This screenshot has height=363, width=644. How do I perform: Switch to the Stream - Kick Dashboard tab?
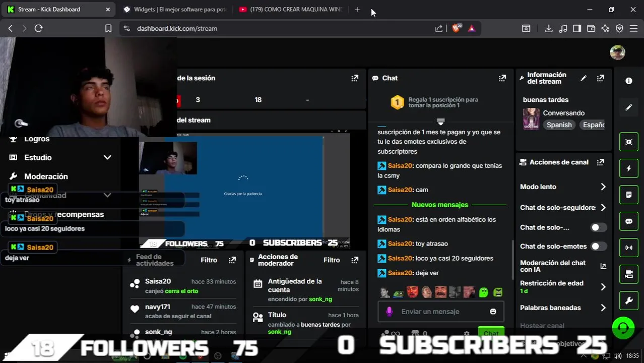58,9
